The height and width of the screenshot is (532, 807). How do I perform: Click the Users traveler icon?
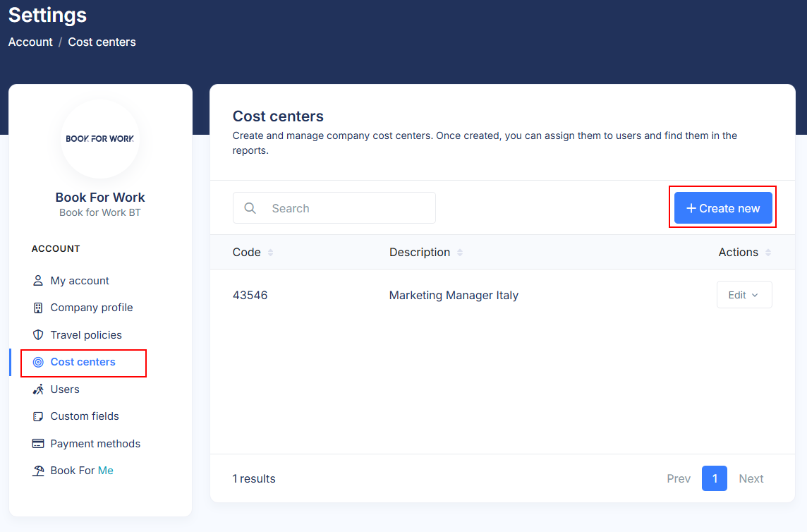tap(38, 389)
